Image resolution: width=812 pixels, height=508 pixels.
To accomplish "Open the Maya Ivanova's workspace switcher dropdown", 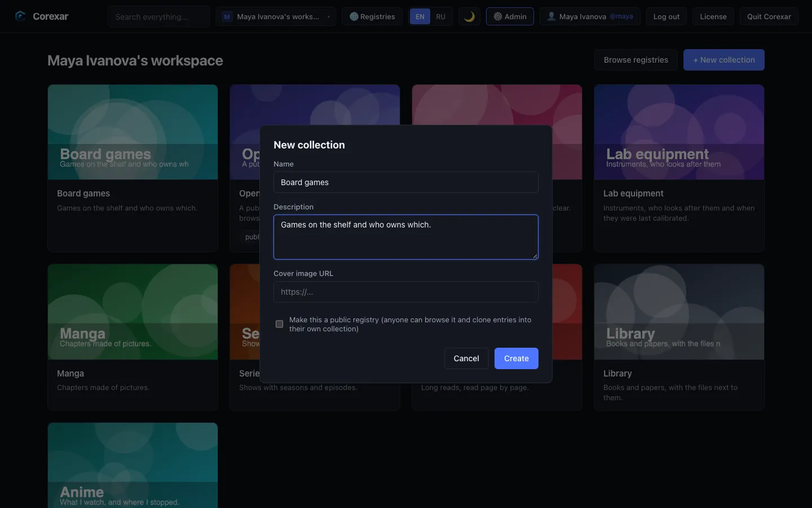I will pyautogui.click(x=276, y=17).
